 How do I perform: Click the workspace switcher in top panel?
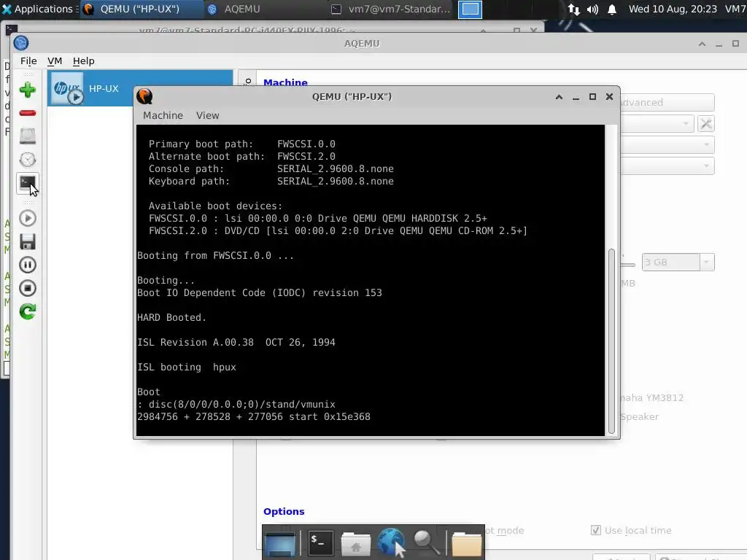pos(470,9)
